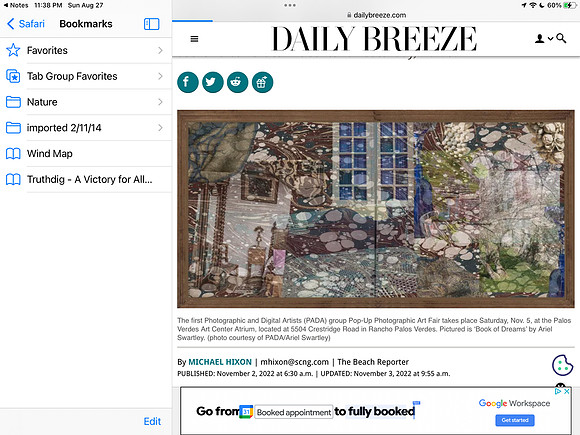Click the Google Workspace logo in ad

coord(514,403)
